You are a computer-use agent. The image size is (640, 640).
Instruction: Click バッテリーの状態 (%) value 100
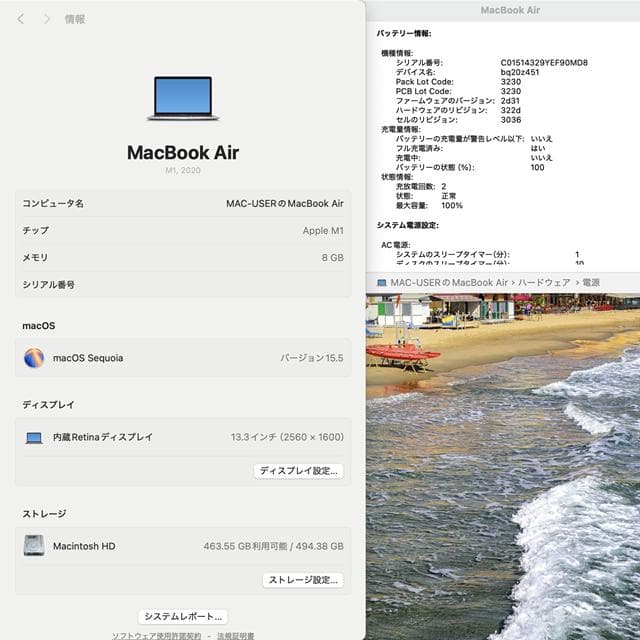[538, 167]
